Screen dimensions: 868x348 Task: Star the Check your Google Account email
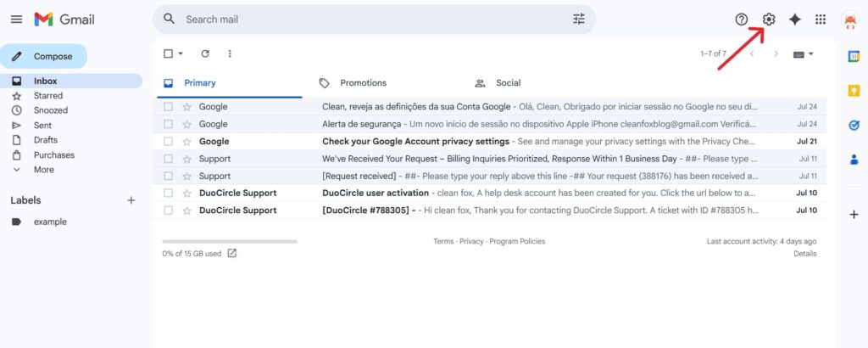(x=187, y=141)
